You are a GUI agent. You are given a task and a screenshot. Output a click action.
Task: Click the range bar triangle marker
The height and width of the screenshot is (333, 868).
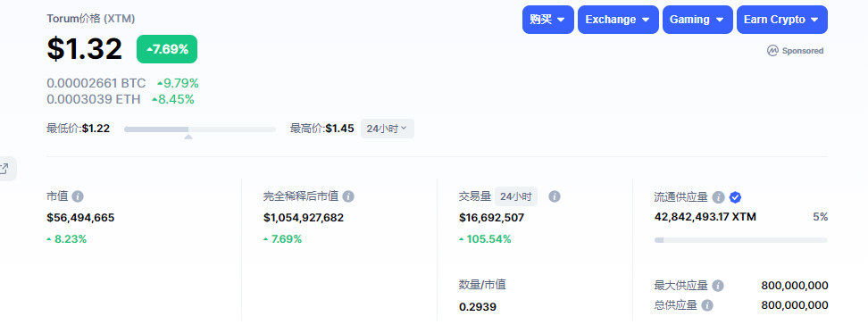[188, 137]
